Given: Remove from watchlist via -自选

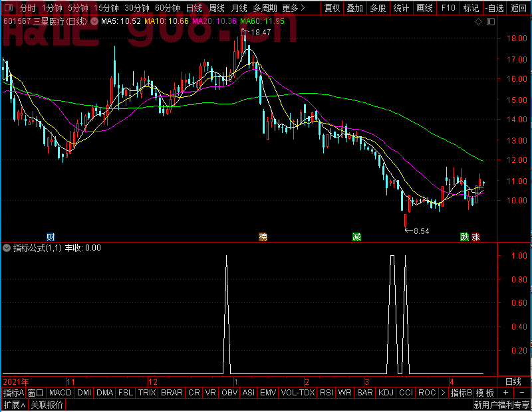Looking at the screenshot, I should coord(494,8).
